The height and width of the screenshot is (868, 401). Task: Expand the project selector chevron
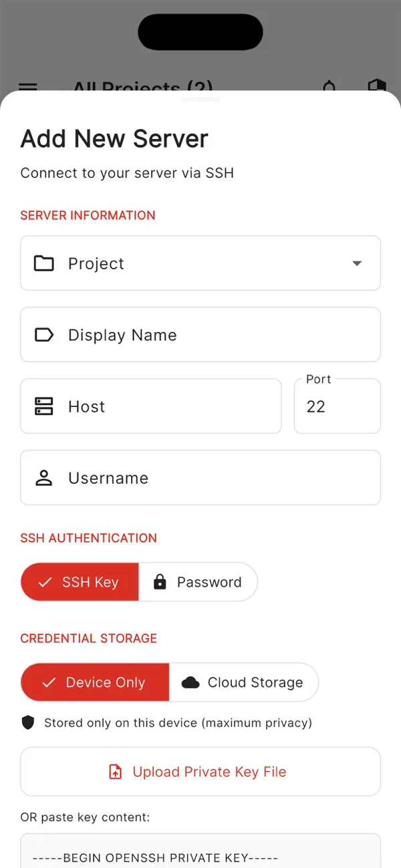(358, 263)
